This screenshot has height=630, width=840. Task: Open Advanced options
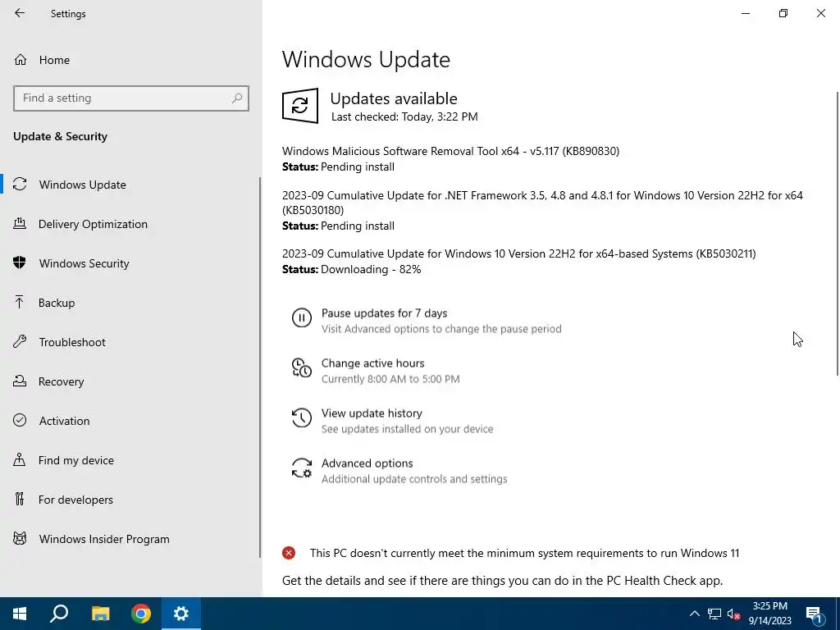tap(367, 463)
